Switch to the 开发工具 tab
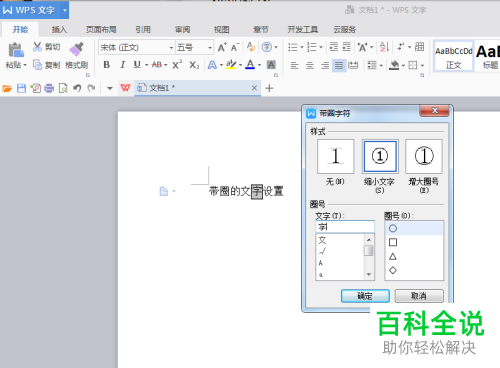The width and height of the screenshot is (500, 368). coord(303,30)
